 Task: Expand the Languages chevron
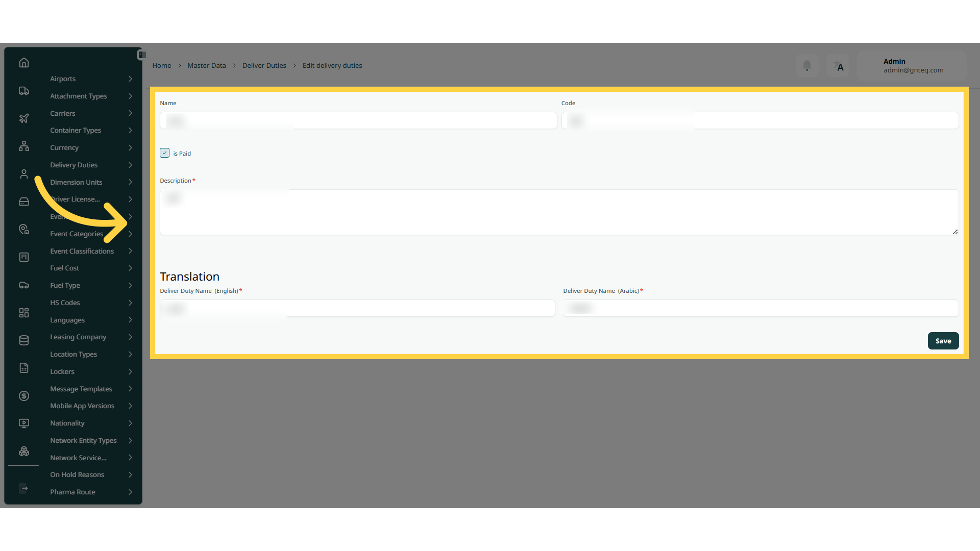pos(130,320)
